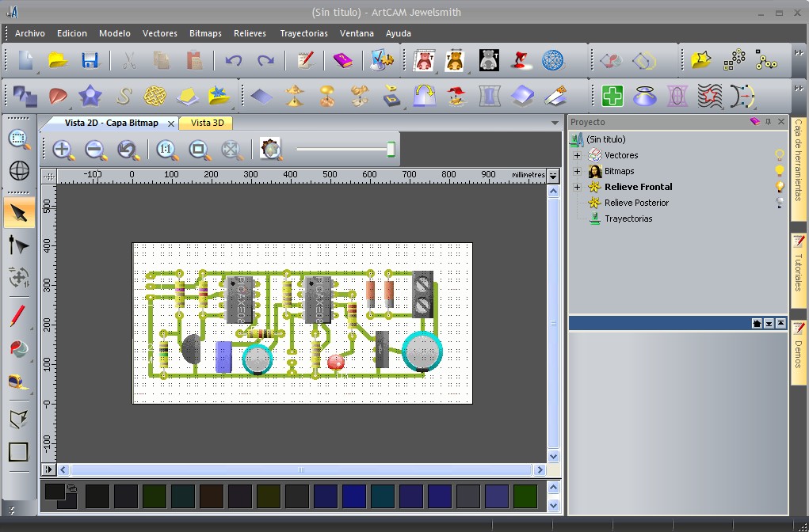Open the ruler units dropdown arrow
The width and height of the screenshot is (809, 532).
coord(553,176)
